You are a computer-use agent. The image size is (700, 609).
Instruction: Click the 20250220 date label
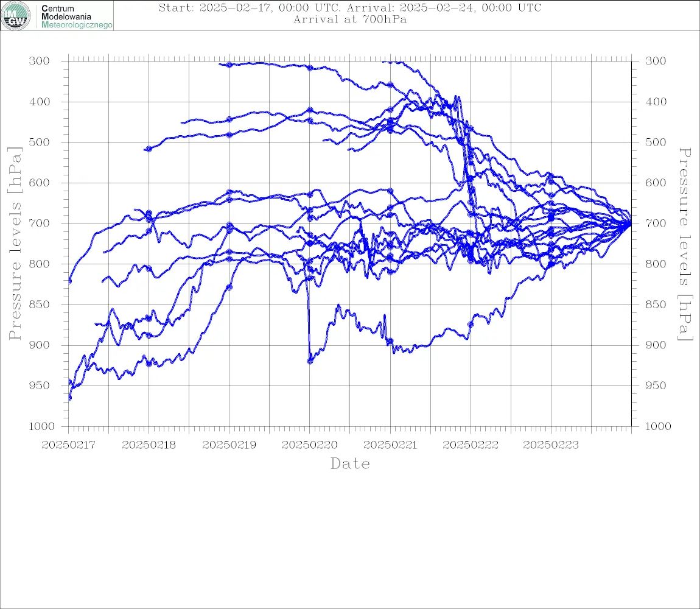click(309, 445)
